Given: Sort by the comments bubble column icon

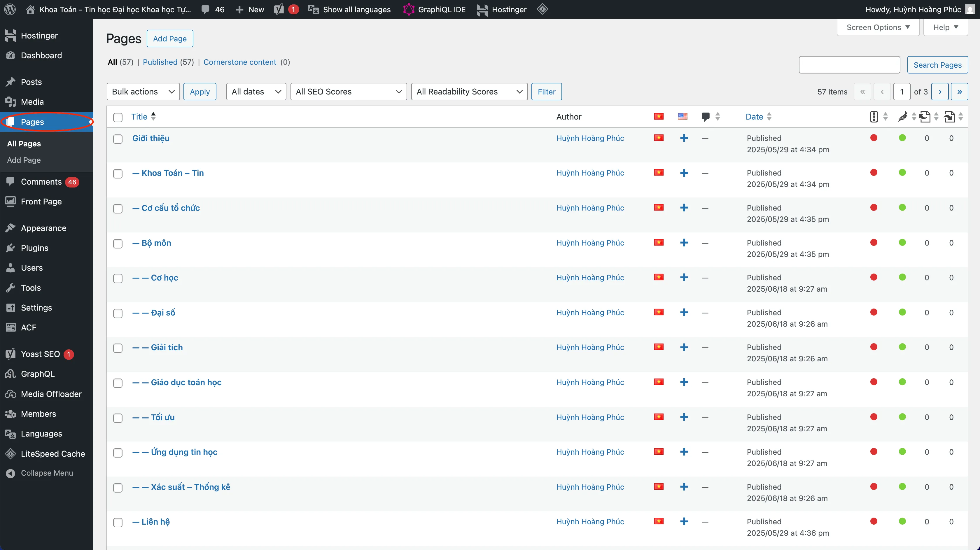Looking at the screenshot, I should click(x=706, y=117).
